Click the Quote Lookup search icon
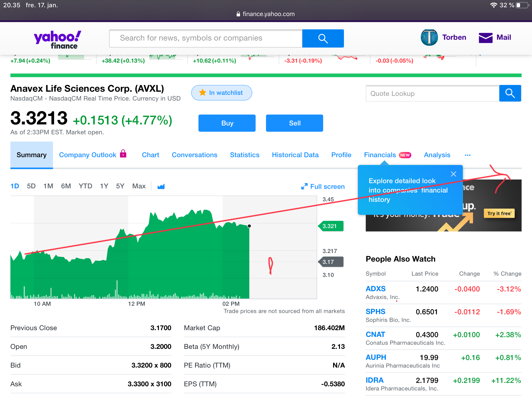Image resolution: width=532 pixels, height=399 pixels. [510, 93]
